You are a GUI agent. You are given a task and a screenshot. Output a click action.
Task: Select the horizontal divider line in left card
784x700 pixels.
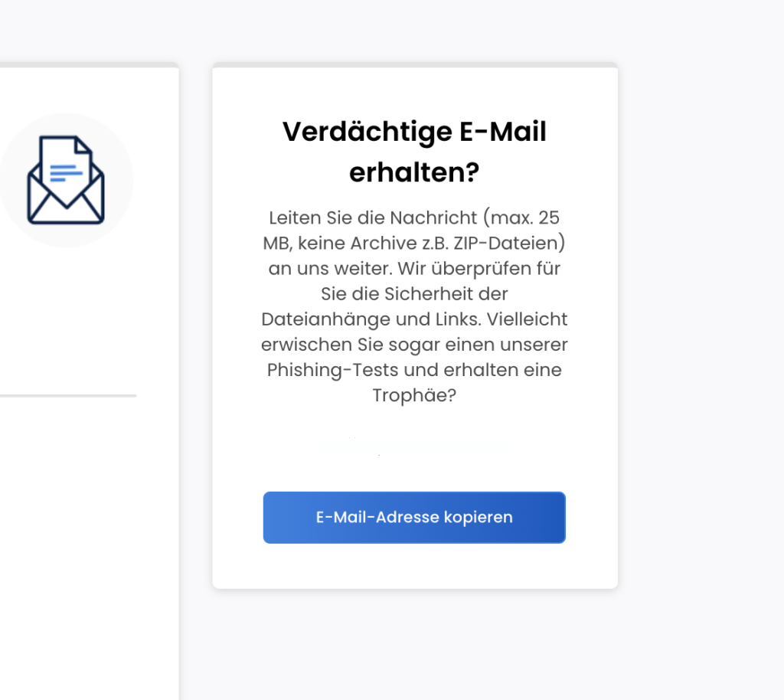[68, 395]
